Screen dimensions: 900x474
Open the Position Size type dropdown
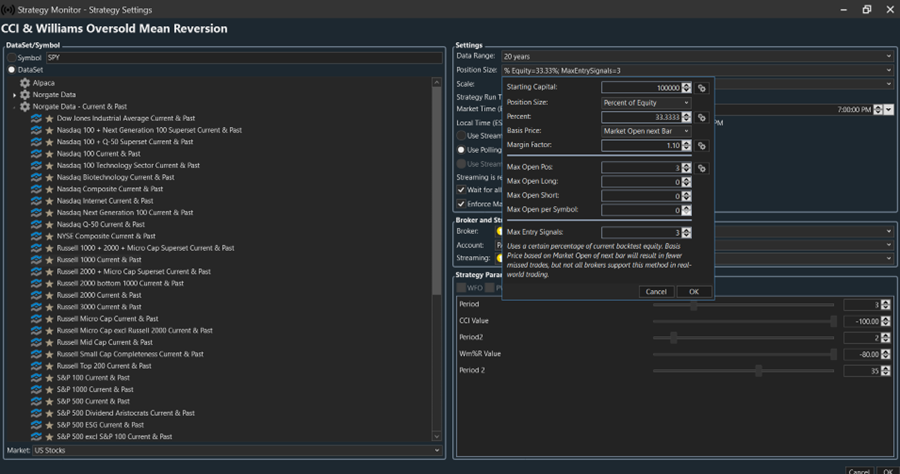click(x=646, y=102)
